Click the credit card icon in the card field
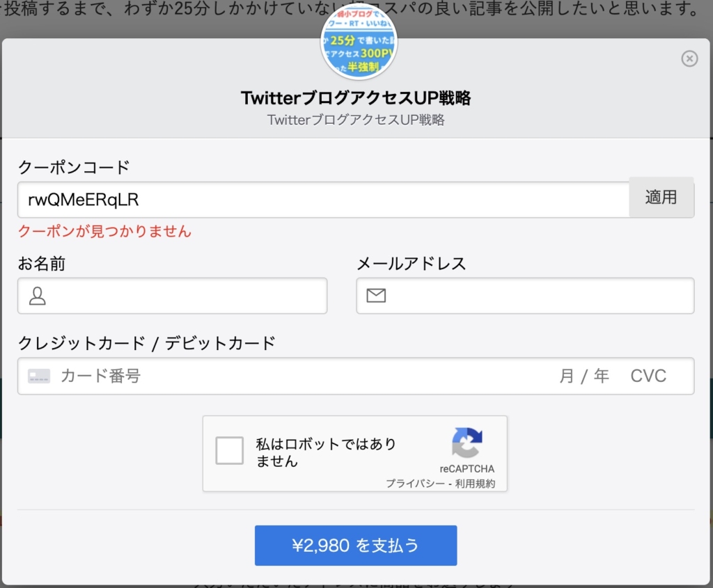Screen dimensions: 713x588 point(39,376)
